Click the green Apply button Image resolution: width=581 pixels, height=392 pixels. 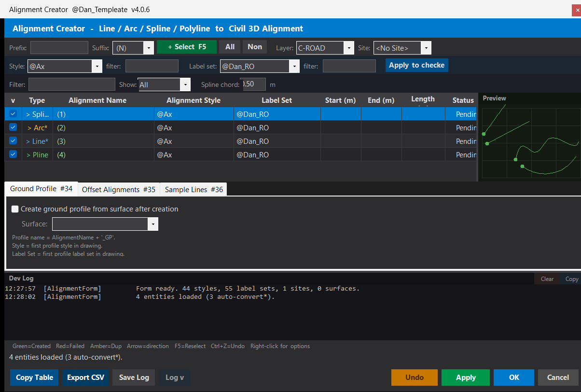pyautogui.click(x=466, y=378)
